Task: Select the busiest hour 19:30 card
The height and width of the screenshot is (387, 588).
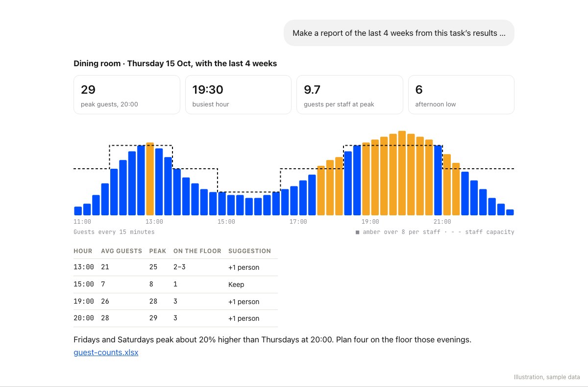Action: (238, 95)
